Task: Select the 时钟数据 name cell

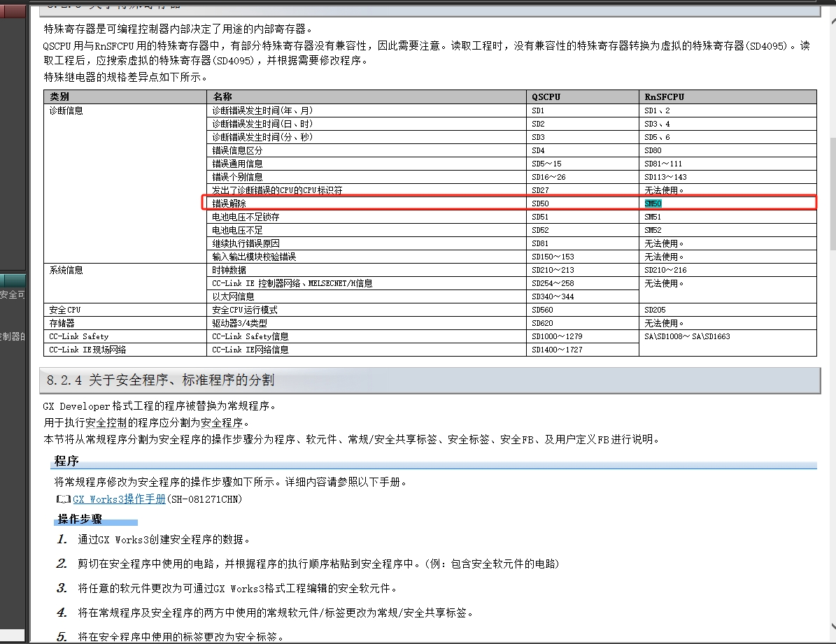Action: click(229, 270)
